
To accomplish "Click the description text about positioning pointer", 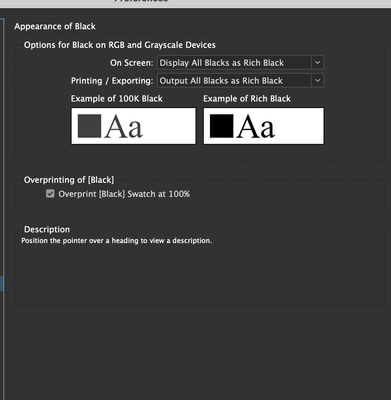I will pos(117,241).
